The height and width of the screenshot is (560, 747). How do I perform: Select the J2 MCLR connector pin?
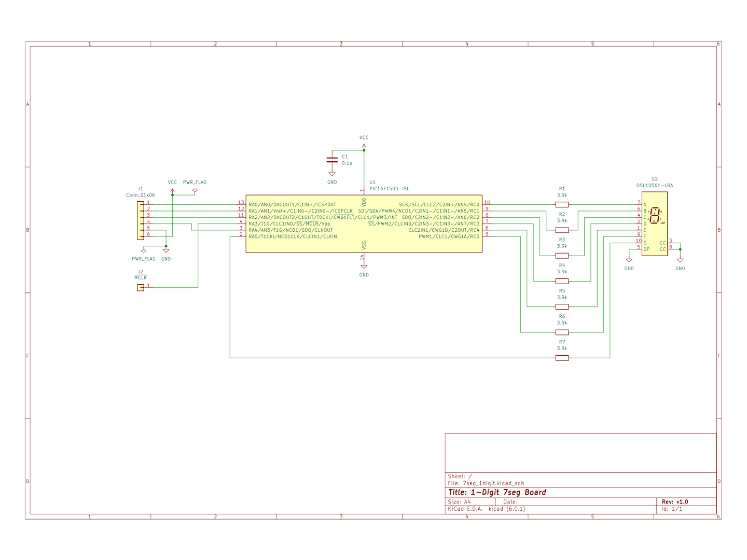pos(141,287)
